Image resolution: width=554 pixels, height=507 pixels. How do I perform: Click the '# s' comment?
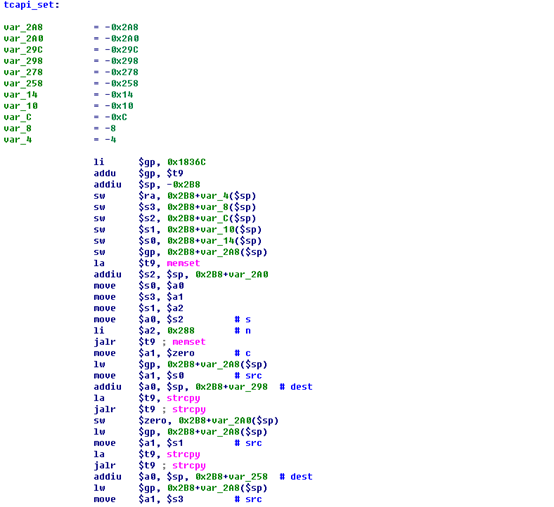point(243,320)
